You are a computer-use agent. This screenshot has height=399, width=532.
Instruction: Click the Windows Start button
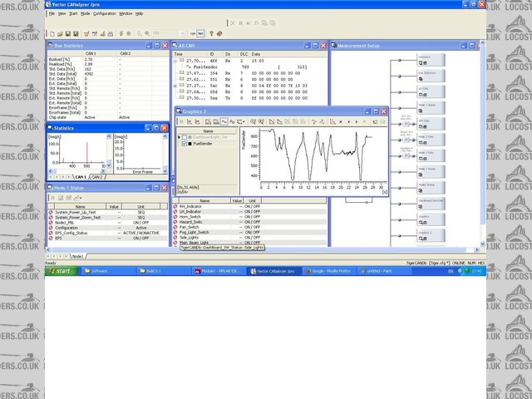(61, 271)
